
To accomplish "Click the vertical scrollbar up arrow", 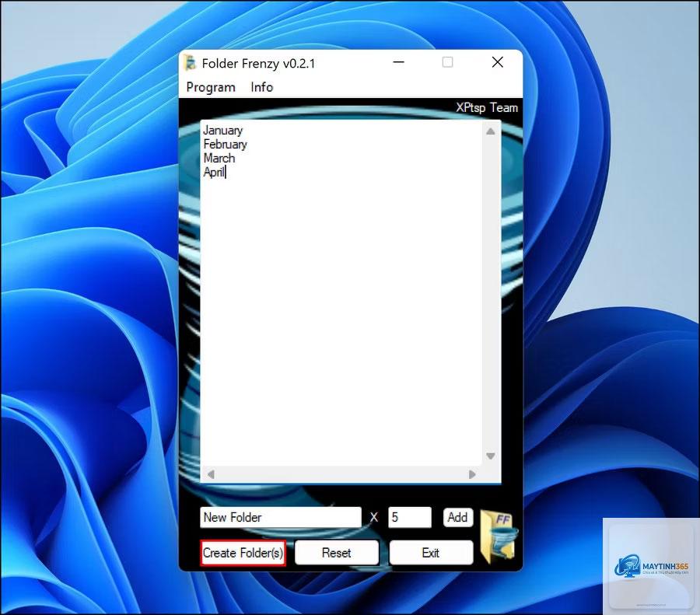I will pos(491,131).
